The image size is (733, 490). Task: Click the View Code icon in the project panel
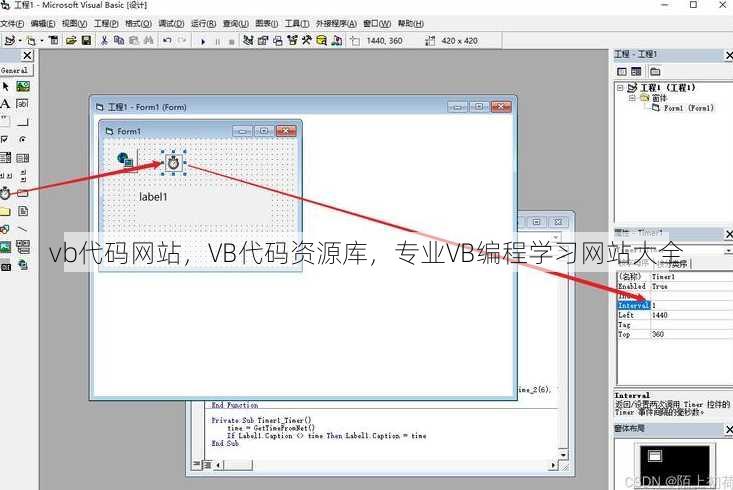pos(622,72)
